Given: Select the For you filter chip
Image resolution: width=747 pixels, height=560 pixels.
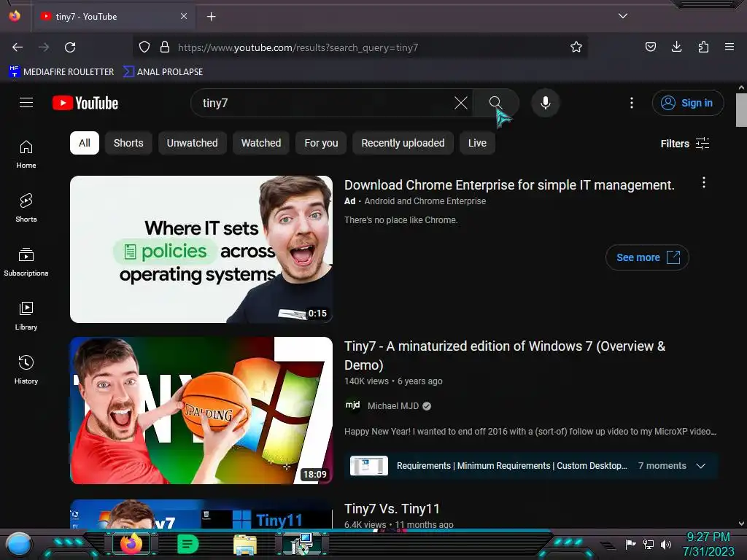Looking at the screenshot, I should (321, 143).
